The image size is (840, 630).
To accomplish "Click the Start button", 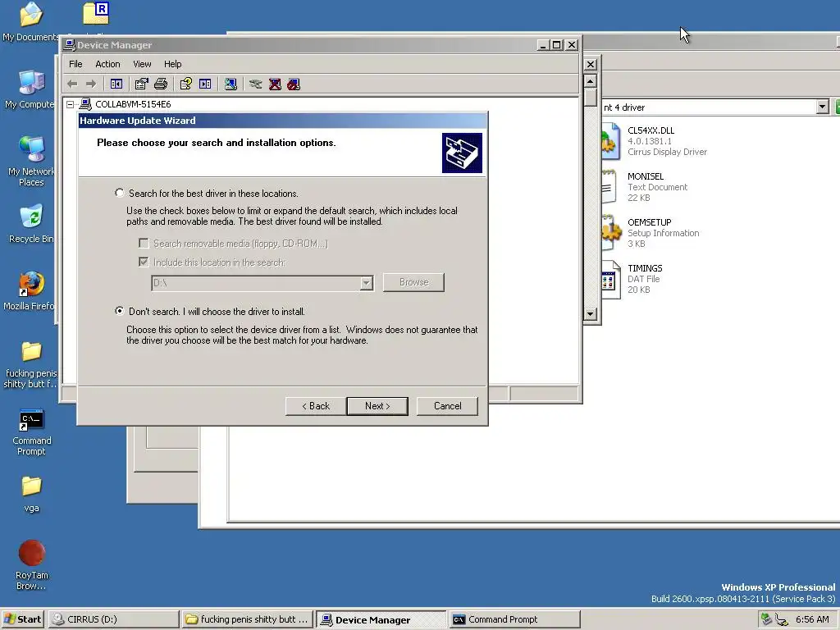I will (x=23, y=619).
